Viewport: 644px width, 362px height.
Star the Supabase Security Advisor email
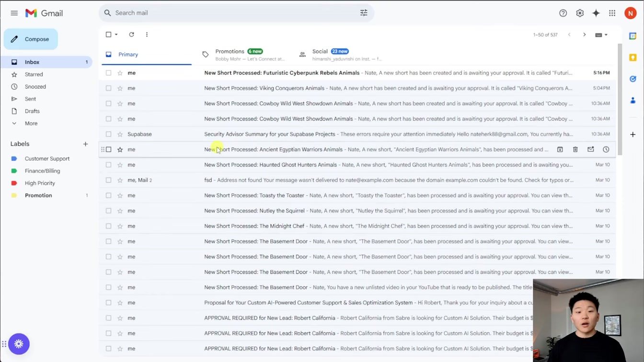click(x=120, y=134)
